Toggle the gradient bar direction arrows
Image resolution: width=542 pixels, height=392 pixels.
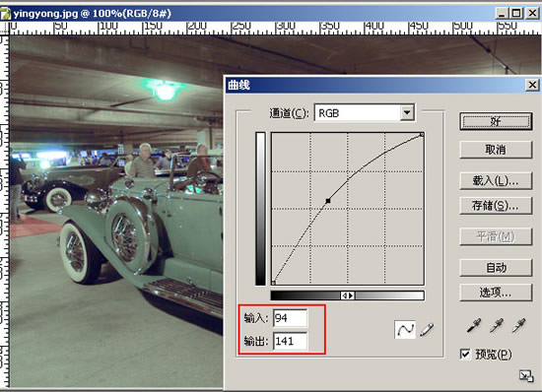[348, 295]
